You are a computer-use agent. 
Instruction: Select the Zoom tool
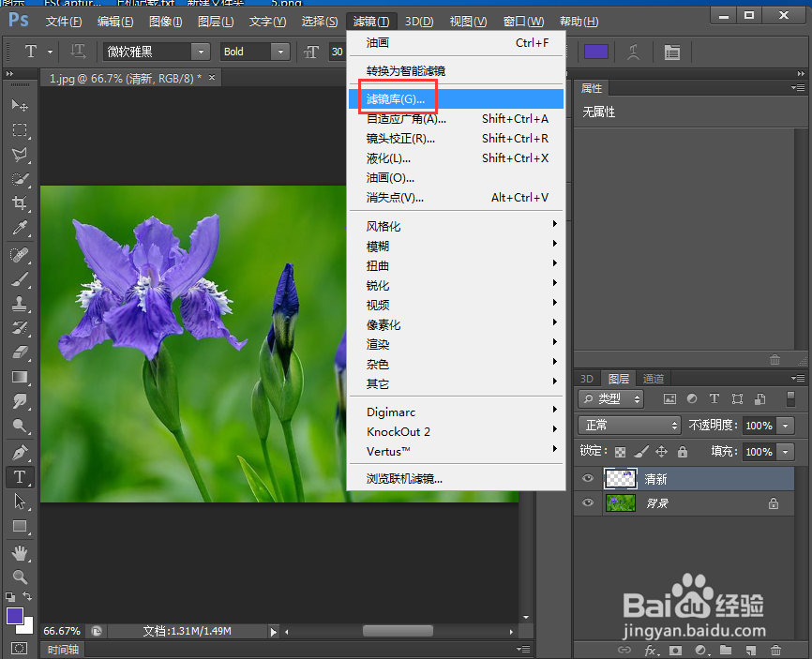pyautogui.click(x=20, y=577)
